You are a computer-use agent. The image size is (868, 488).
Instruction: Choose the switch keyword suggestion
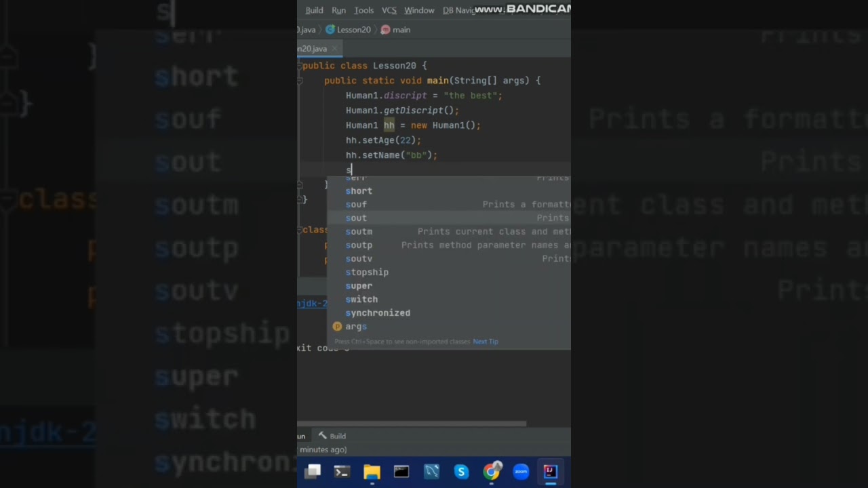pos(448,299)
